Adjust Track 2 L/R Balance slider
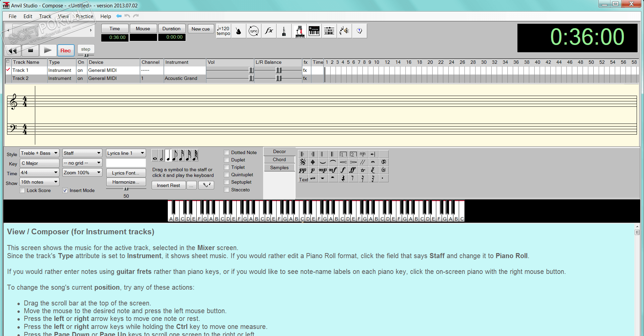This screenshot has height=336, width=644. point(279,78)
